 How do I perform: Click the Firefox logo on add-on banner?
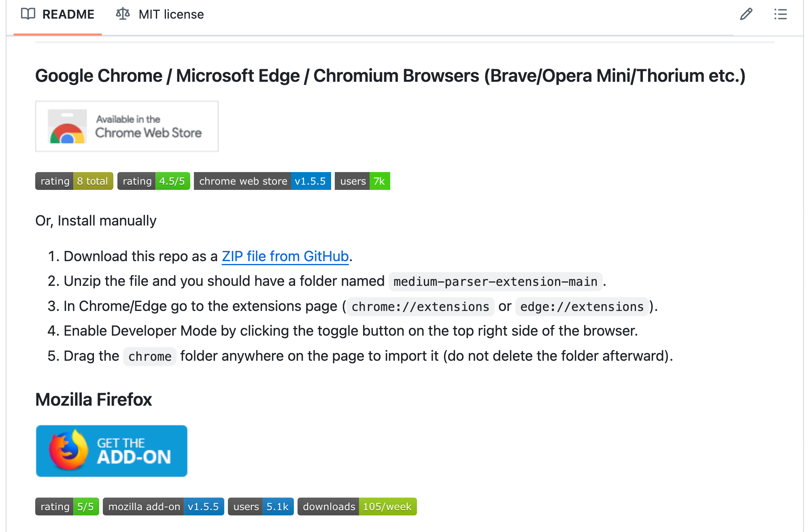click(x=68, y=450)
